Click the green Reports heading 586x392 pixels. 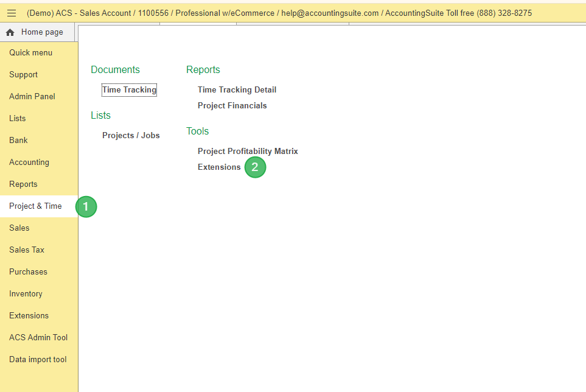click(203, 70)
